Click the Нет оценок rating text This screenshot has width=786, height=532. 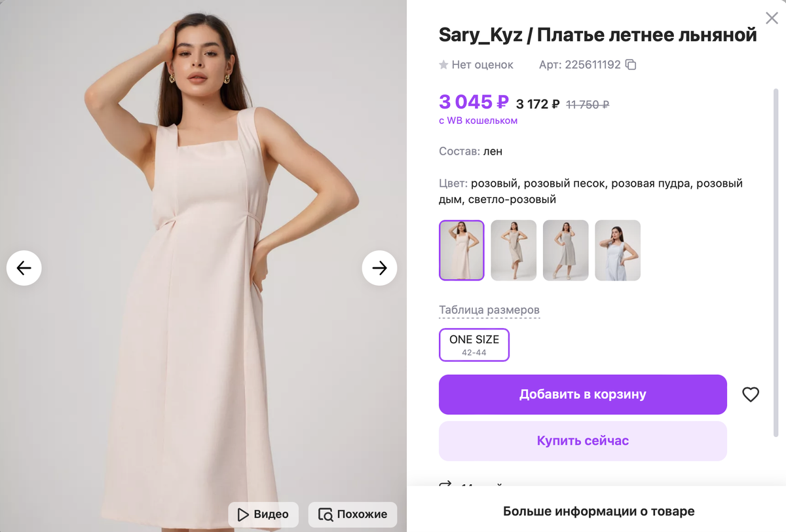tap(483, 65)
